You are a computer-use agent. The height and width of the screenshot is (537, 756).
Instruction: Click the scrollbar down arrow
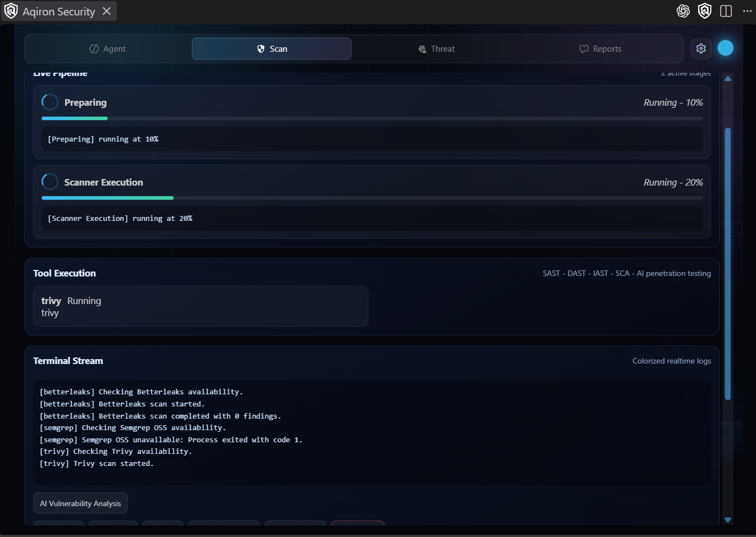(728, 519)
